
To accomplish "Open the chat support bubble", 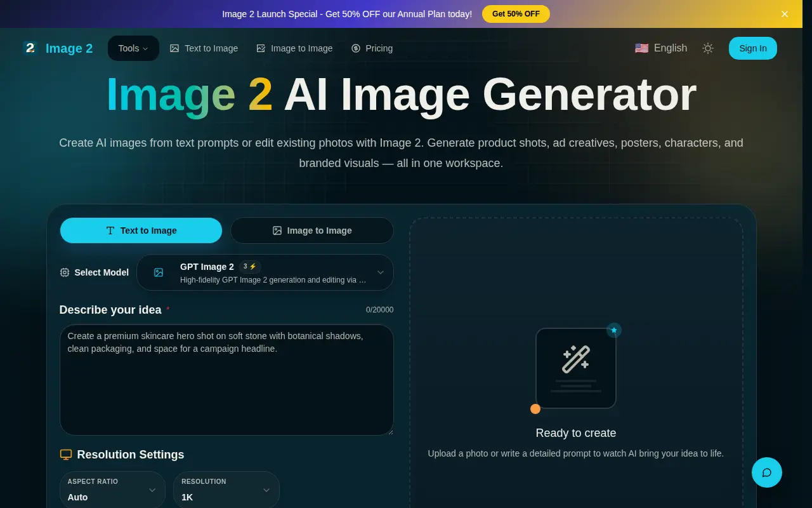I will pos(767,472).
